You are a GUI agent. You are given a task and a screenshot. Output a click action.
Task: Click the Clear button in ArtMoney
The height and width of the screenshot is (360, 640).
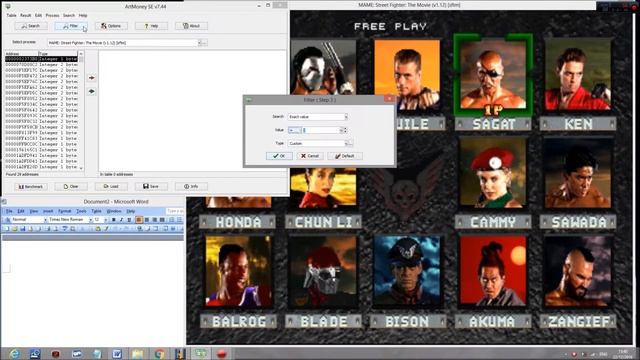point(71,187)
